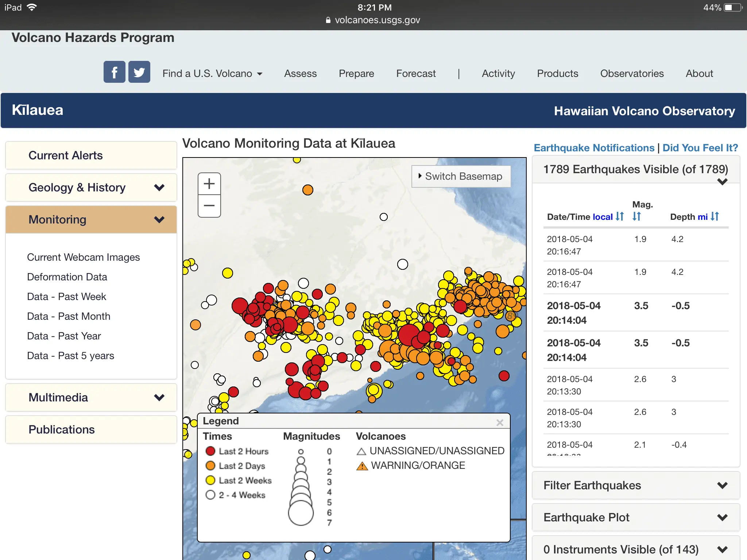Sort earthquakes by Magnitude arrows
747x560 pixels.
click(636, 217)
